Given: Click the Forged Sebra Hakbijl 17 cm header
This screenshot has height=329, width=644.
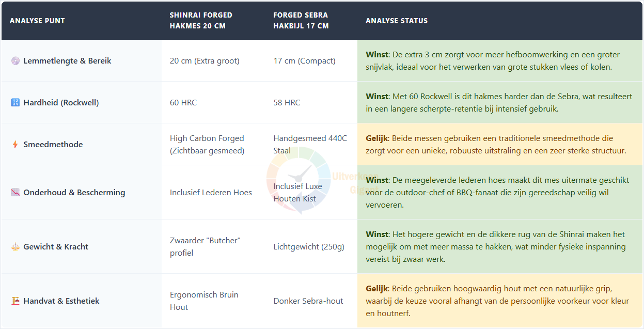Looking at the screenshot, I should (x=301, y=21).
